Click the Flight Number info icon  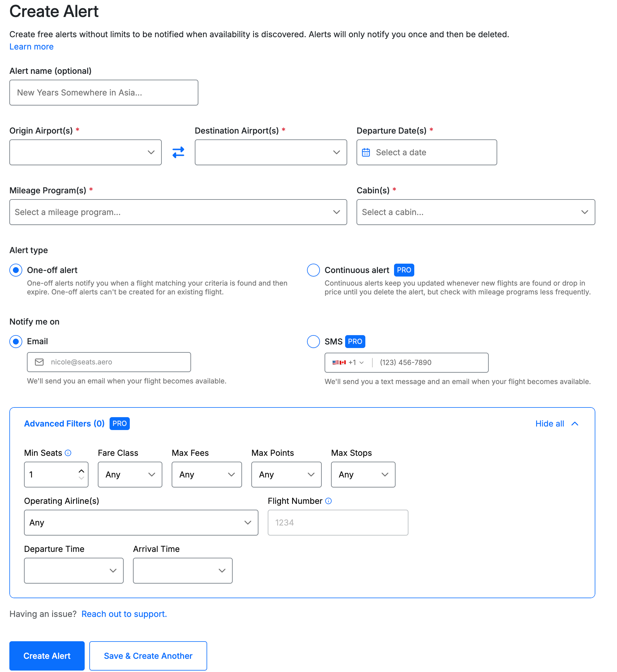328,501
